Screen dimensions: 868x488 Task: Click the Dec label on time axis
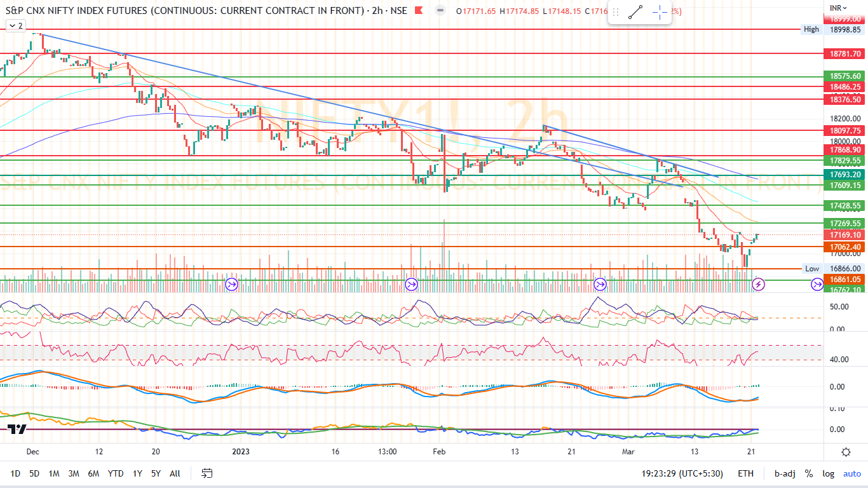34,452
